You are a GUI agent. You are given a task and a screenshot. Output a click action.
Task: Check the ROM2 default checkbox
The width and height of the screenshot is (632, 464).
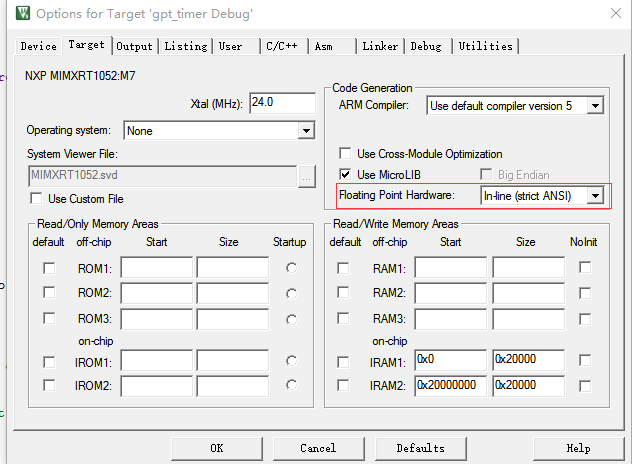(49, 292)
